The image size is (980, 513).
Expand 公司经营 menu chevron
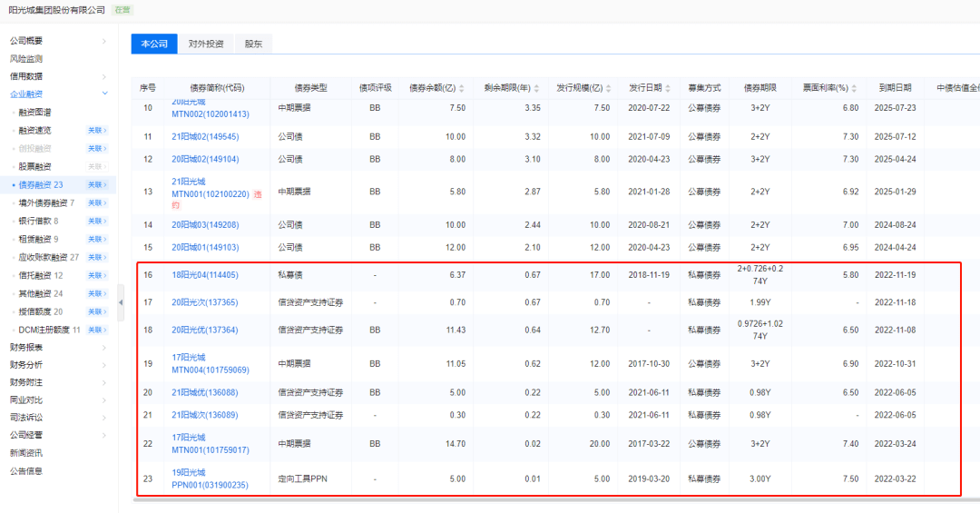[104, 436]
